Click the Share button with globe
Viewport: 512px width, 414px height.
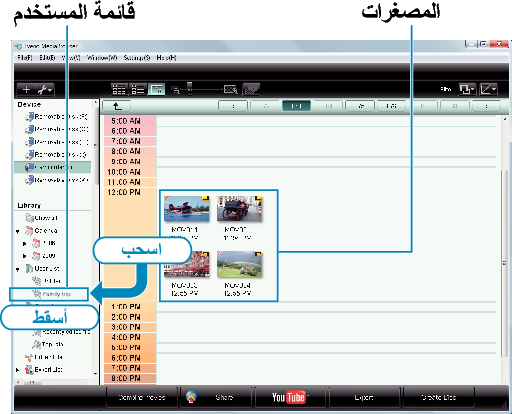(x=216, y=397)
